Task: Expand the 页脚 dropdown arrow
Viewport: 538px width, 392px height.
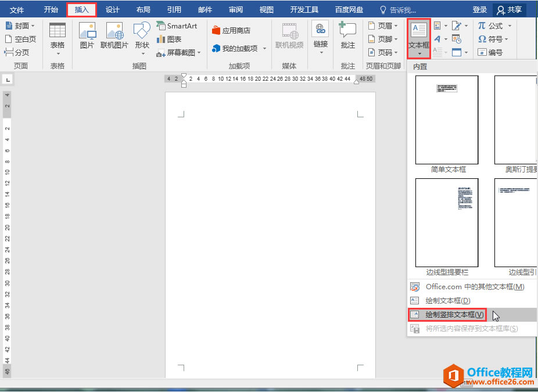Action: pos(396,39)
